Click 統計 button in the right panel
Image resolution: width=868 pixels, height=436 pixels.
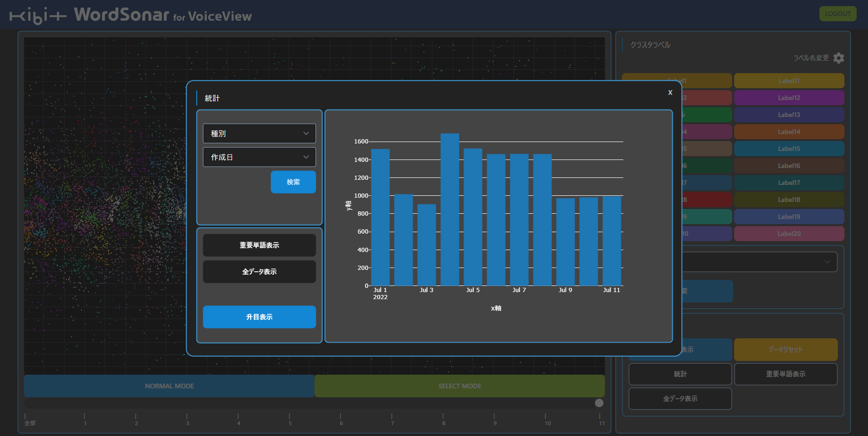[x=680, y=374]
